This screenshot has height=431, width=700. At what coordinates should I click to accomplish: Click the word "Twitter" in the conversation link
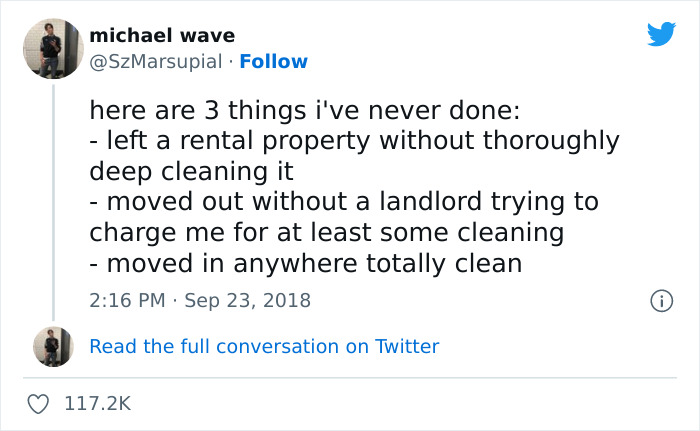click(407, 346)
